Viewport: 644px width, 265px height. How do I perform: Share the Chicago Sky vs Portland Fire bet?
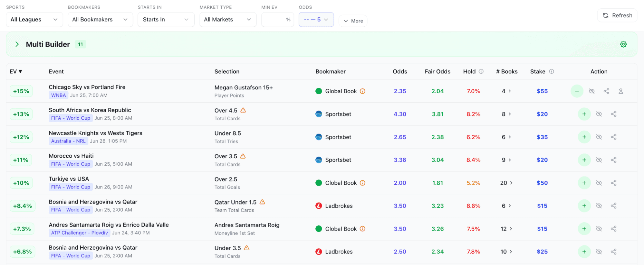[606, 91]
